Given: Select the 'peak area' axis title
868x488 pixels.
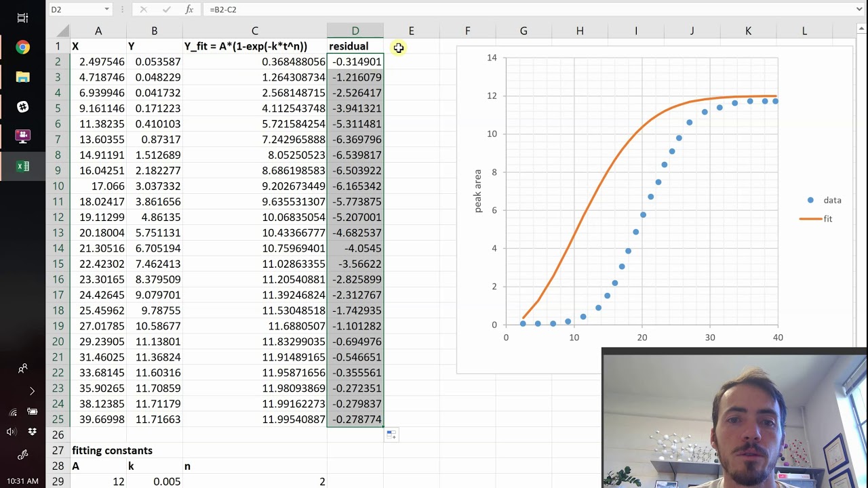Looking at the screenshot, I should 478,191.
